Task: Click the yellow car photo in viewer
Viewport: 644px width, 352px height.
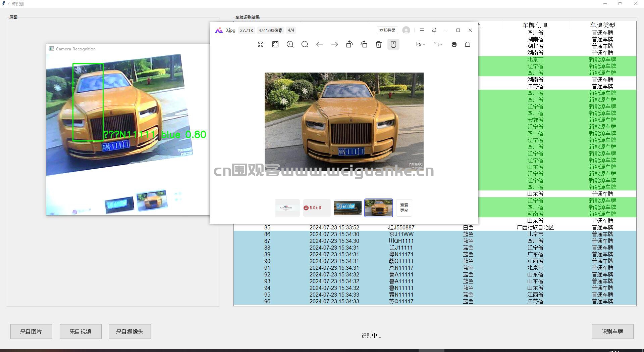Action: pyautogui.click(x=344, y=122)
